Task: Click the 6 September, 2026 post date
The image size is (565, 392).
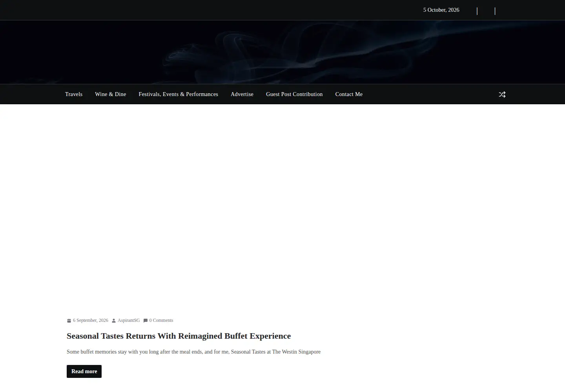Action: (x=90, y=320)
